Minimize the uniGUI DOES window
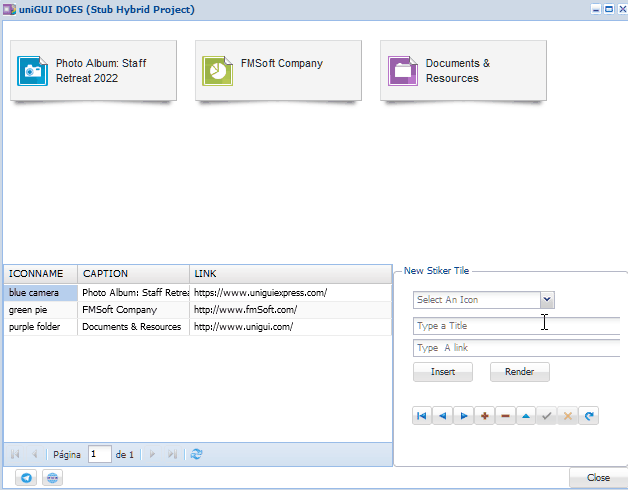 coord(596,9)
